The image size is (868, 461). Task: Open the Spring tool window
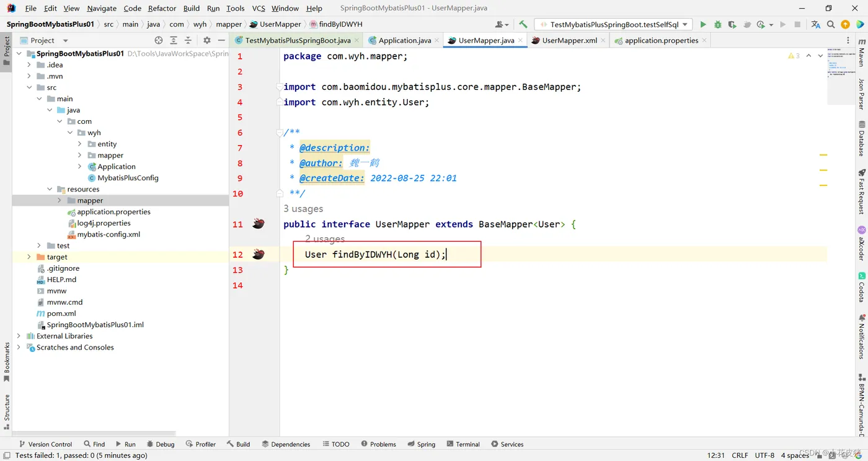click(421, 444)
